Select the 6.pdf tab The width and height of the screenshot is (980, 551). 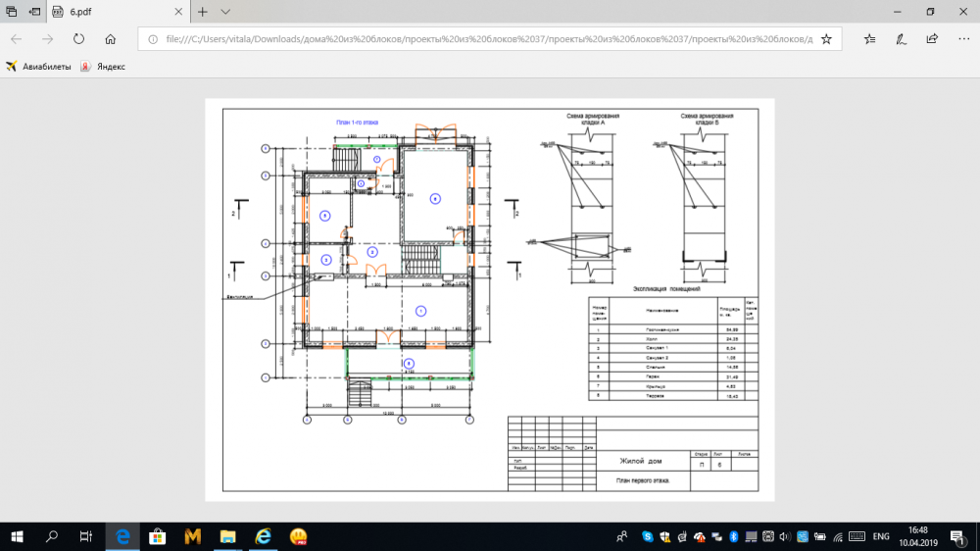(x=108, y=12)
